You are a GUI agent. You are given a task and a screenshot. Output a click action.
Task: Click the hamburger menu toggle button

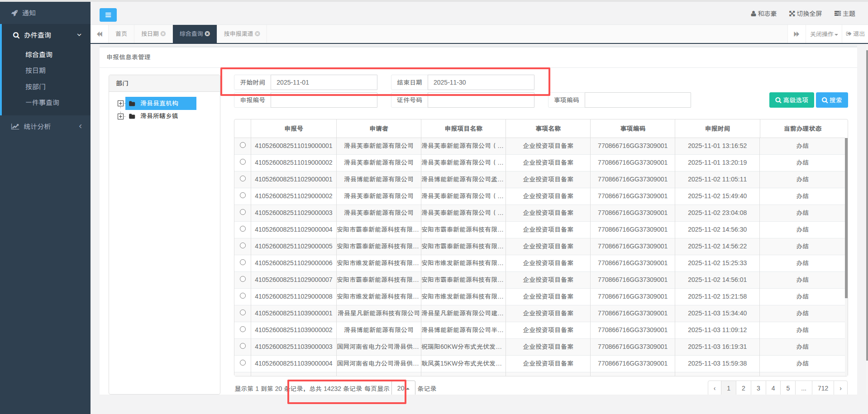108,15
